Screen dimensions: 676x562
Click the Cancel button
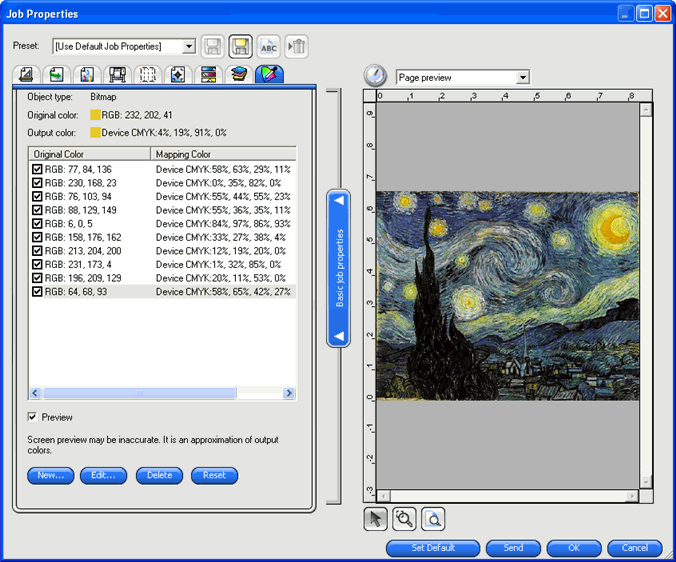coord(635,548)
